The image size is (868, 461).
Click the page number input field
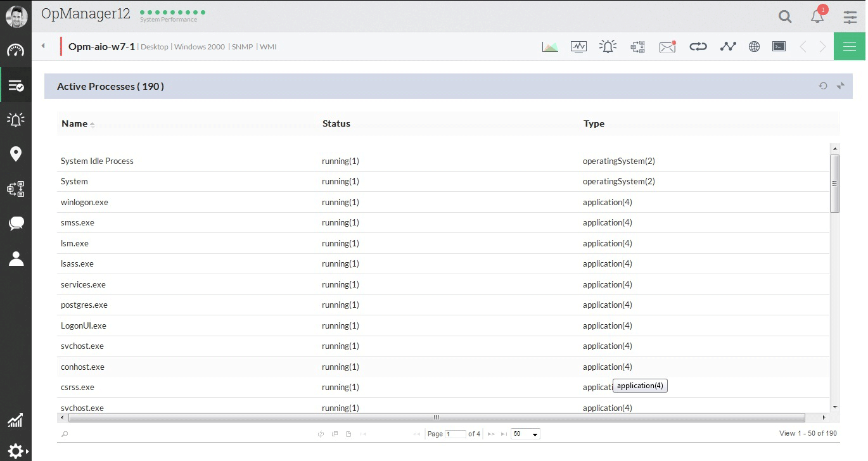pyautogui.click(x=456, y=434)
